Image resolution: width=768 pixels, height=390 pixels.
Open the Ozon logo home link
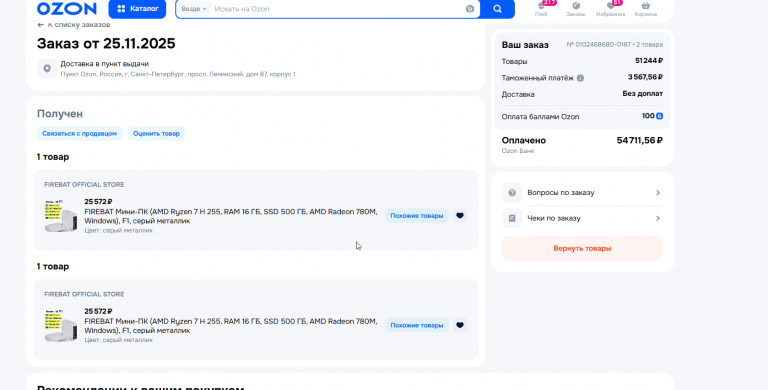(x=67, y=8)
